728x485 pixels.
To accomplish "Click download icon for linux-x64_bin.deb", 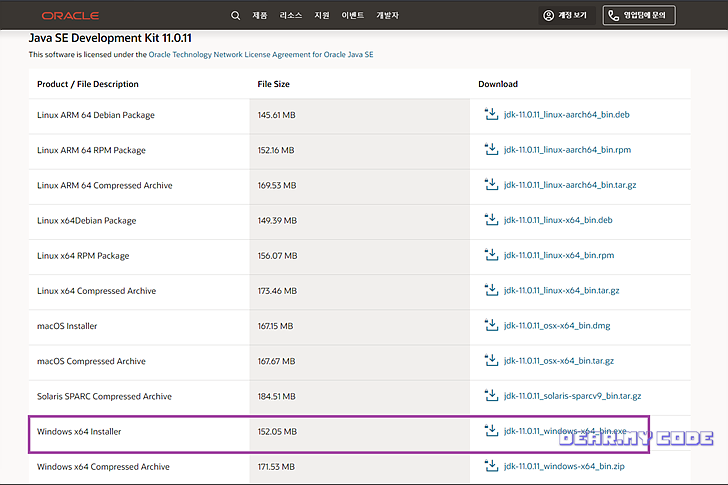I will pos(491,220).
